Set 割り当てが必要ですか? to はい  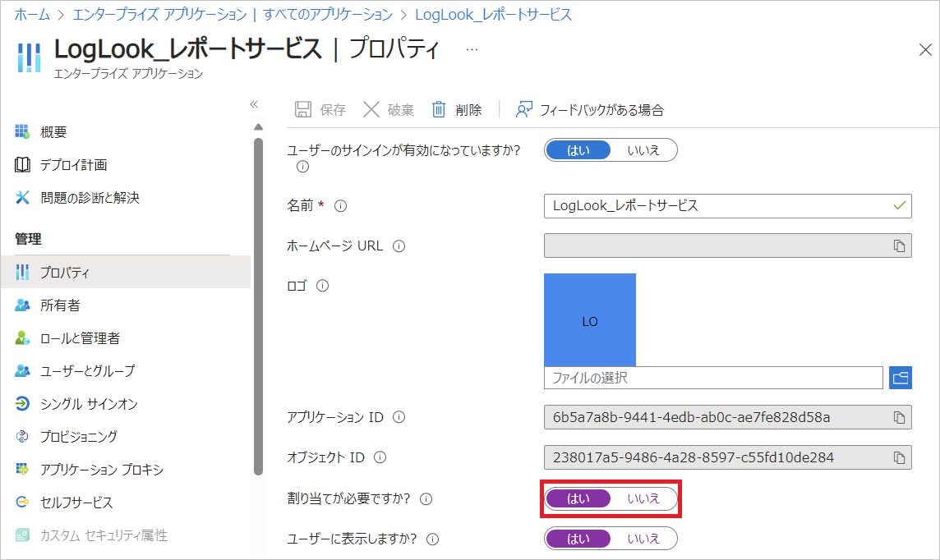coord(578,499)
